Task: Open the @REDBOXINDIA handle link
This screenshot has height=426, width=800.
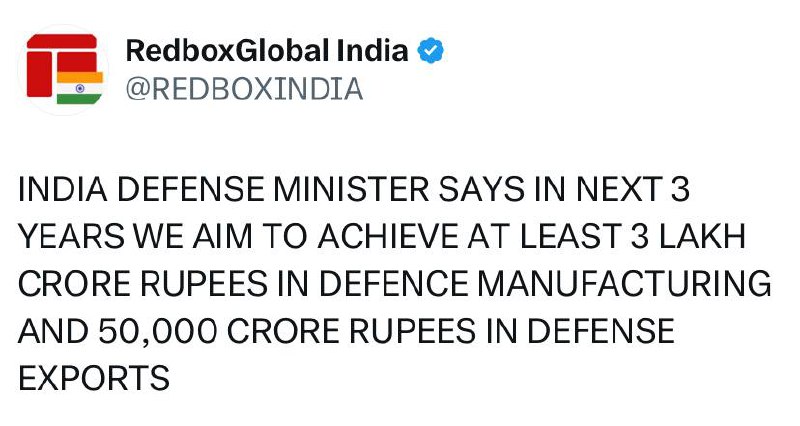Action: click(244, 89)
